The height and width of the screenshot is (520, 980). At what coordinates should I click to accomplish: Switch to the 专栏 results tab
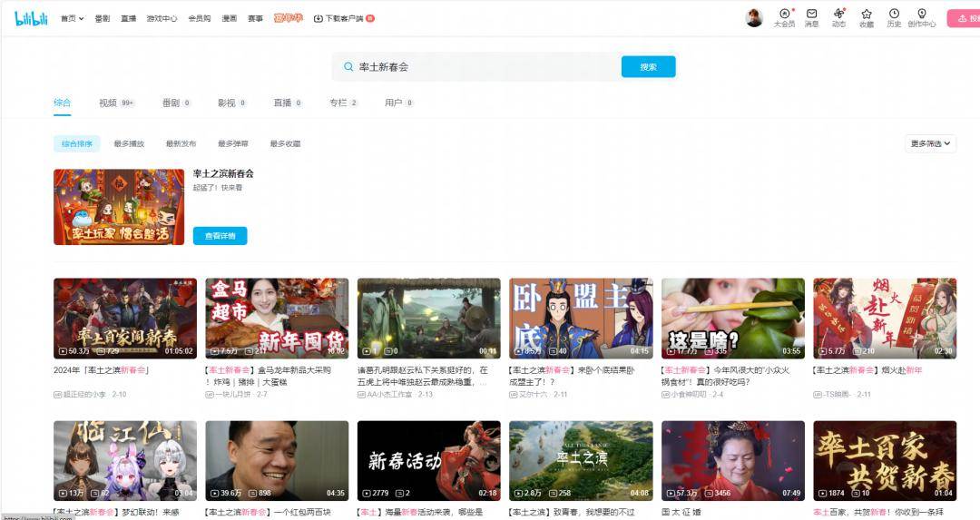point(343,103)
